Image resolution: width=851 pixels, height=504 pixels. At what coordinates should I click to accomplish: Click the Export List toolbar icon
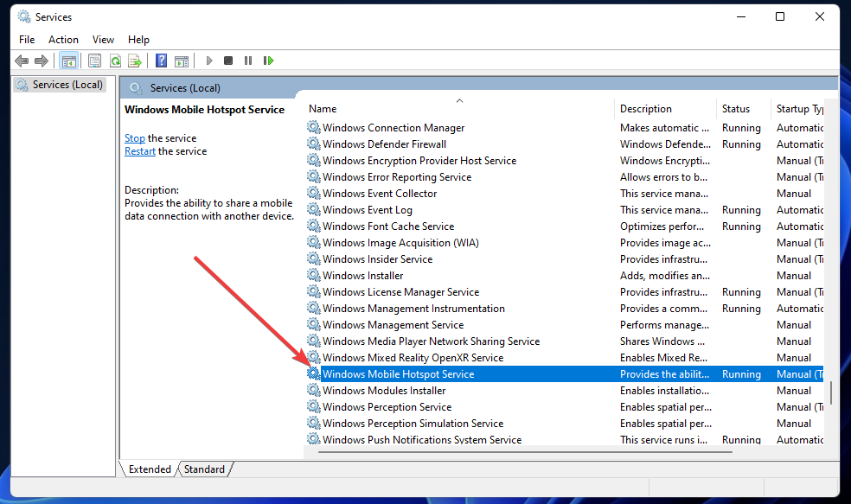(x=134, y=61)
